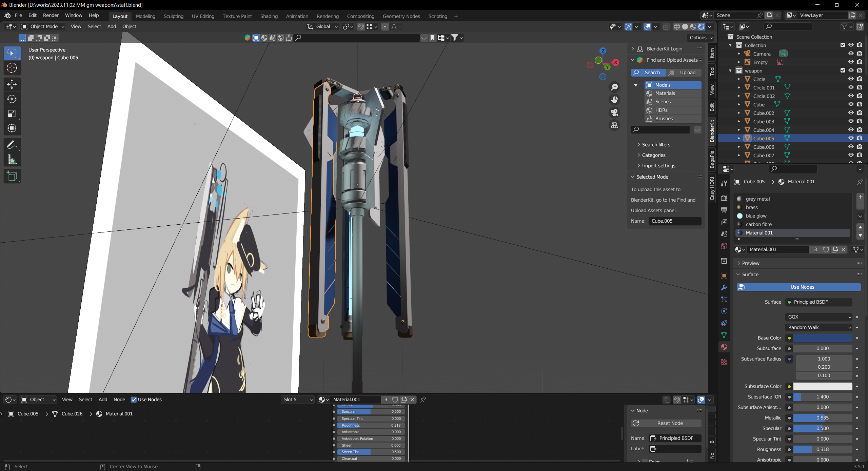Open the Render properties tab icon
The height and width of the screenshot is (471, 868).
724,198
